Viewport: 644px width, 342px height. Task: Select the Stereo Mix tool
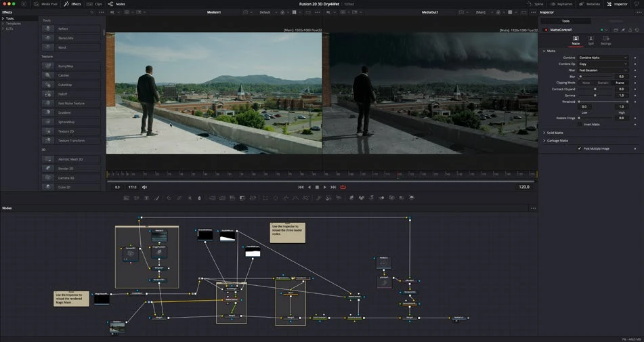click(71, 38)
